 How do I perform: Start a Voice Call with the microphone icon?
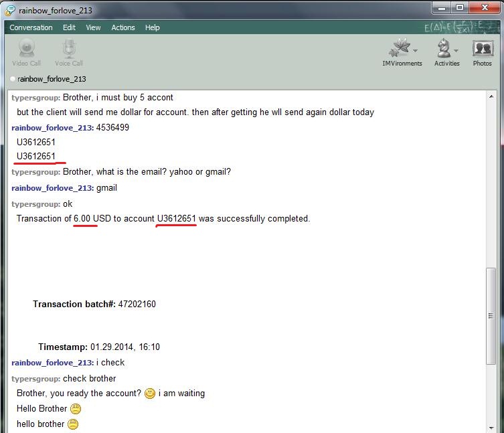point(69,48)
